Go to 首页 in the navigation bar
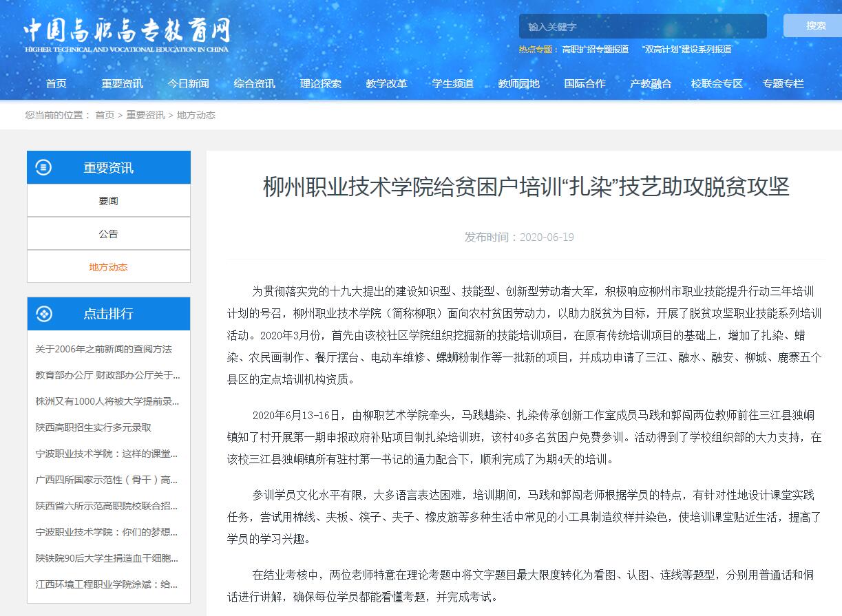This screenshot has height=616, width=842. 56,83
